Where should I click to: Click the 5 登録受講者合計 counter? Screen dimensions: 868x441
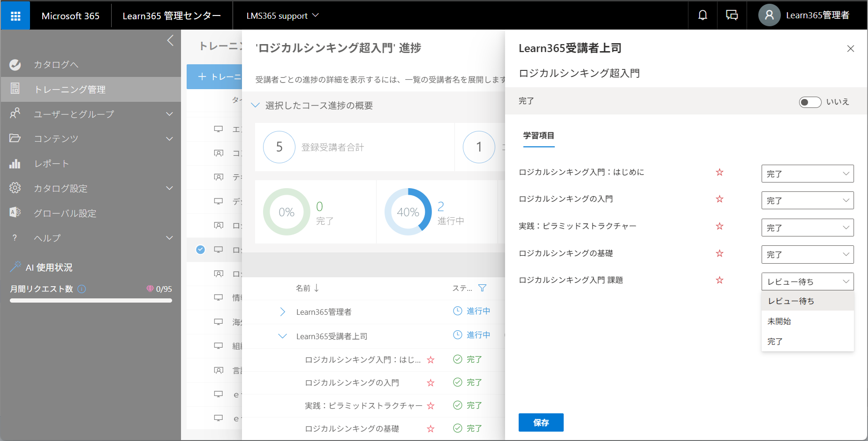coord(279,147)
